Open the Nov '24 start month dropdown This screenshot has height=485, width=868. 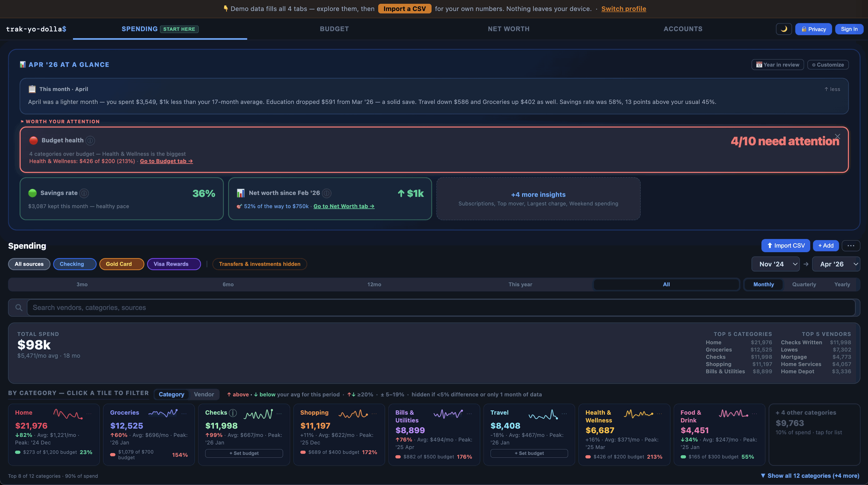tap(775, 264)
